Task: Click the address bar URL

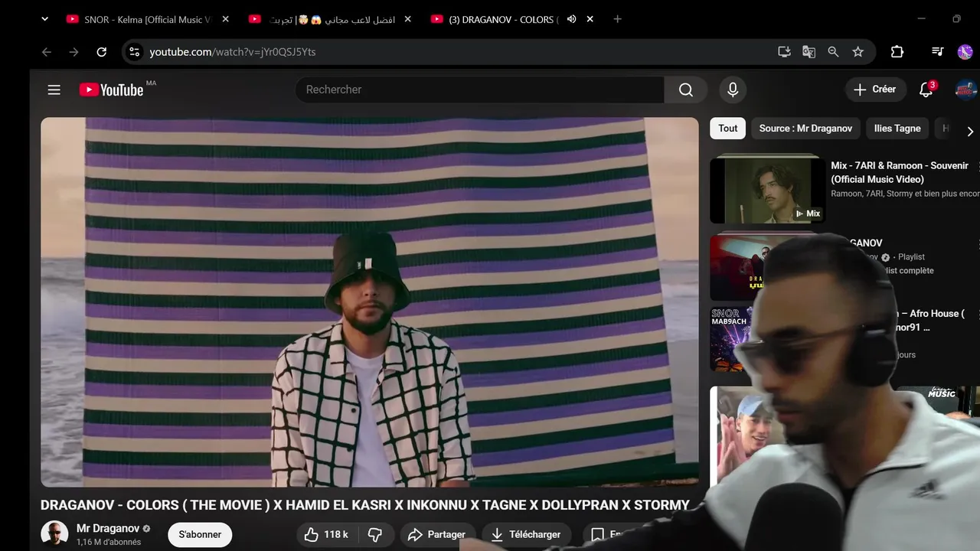Action: pyautogui.click(x=233, y=52)
